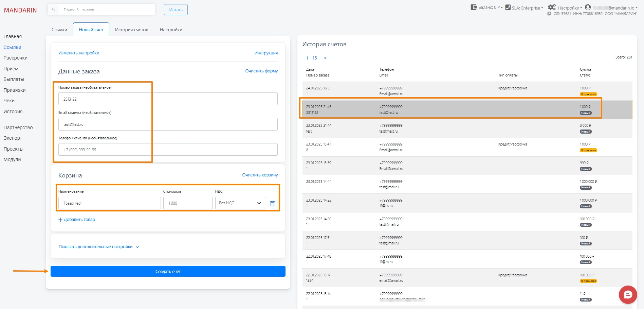644x309 pixels.
Task: Click the Добавить товар link
Action: (x=77, y=220)
